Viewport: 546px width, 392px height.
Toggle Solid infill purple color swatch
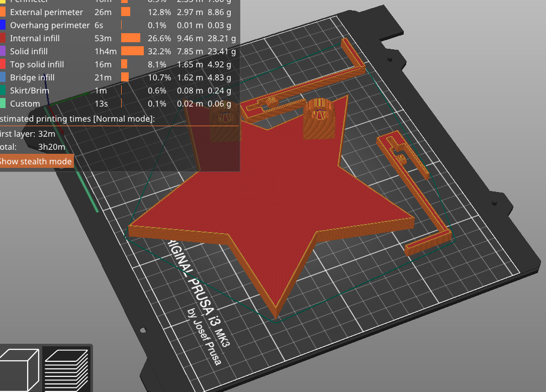[x=3, y=51]
